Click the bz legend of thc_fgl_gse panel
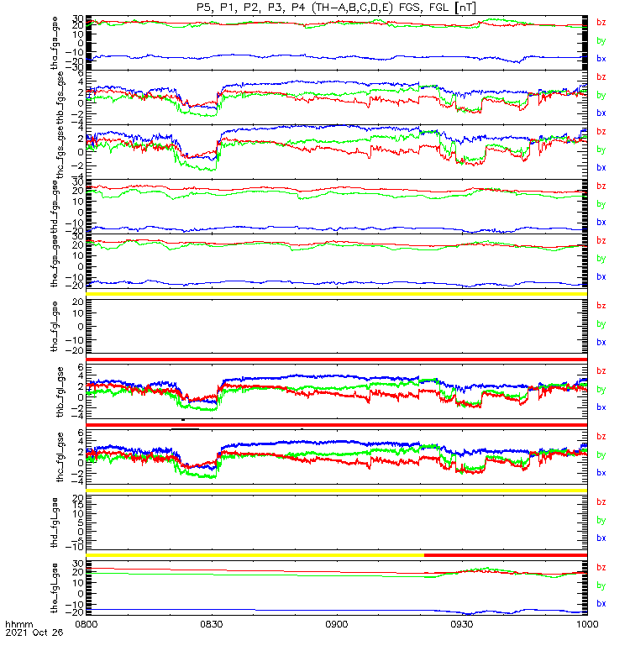This screenshot has width=630, height=672. (601, 436)
